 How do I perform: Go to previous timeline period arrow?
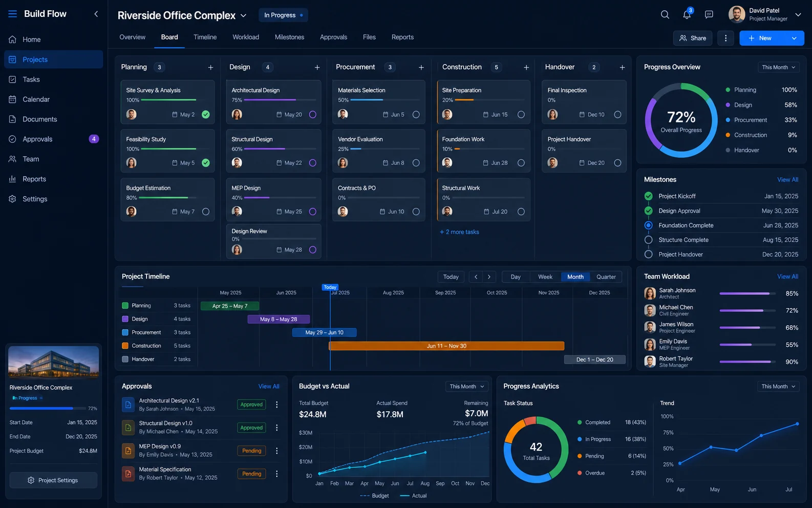476,277
